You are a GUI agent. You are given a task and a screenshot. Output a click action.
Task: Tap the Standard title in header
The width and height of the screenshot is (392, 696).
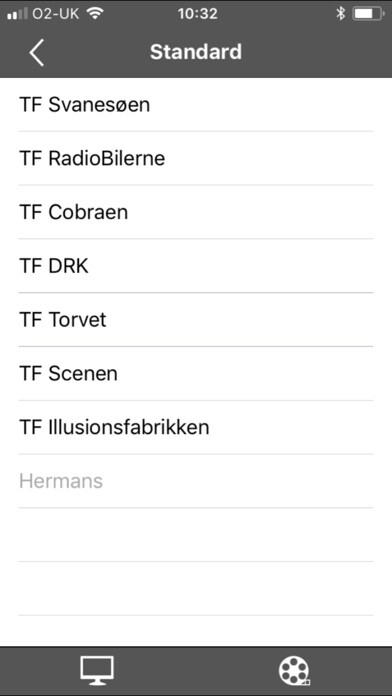coord(196,52)
